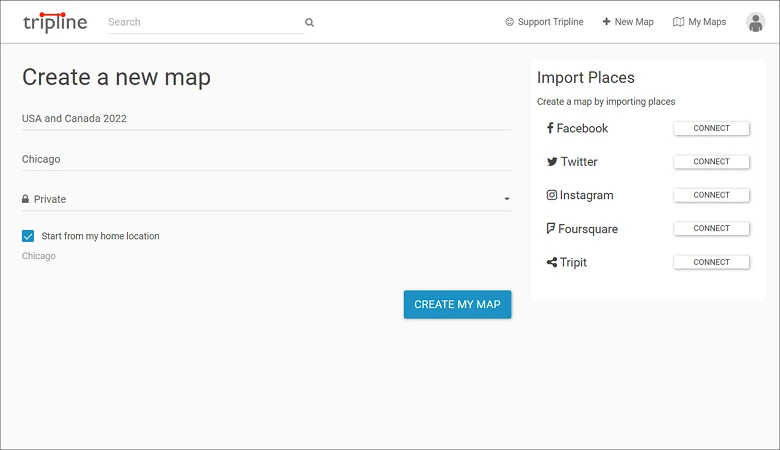Click the Twitter bird icon
This screenshot has height=450, width=780.
[x=552, y=162]
